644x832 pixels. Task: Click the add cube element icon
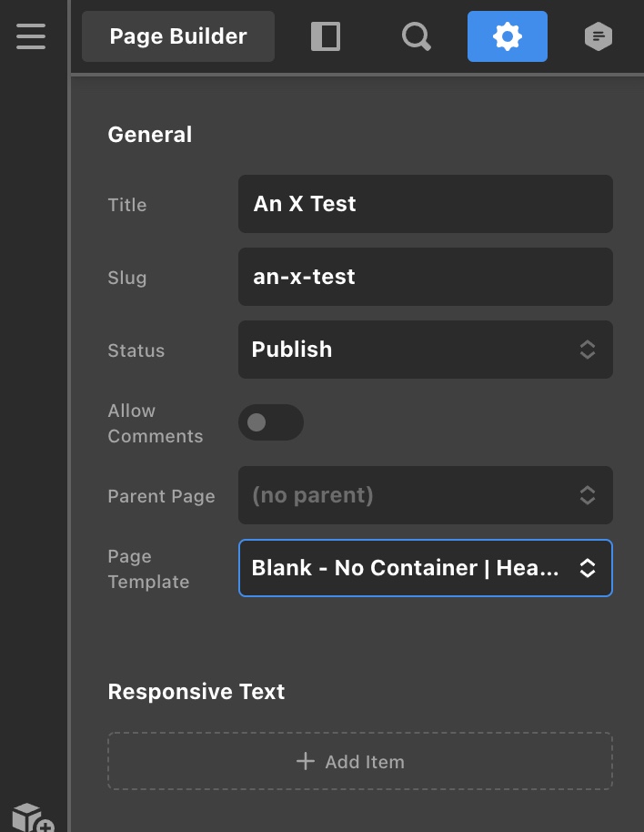[33, 817]
